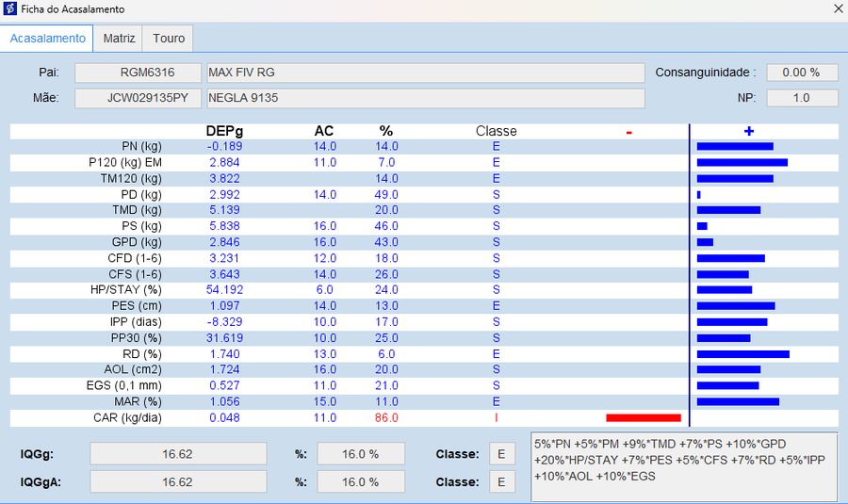Click the blue RD (%) bar
This screenshot has width=848, height=504.
pos(743,354)
